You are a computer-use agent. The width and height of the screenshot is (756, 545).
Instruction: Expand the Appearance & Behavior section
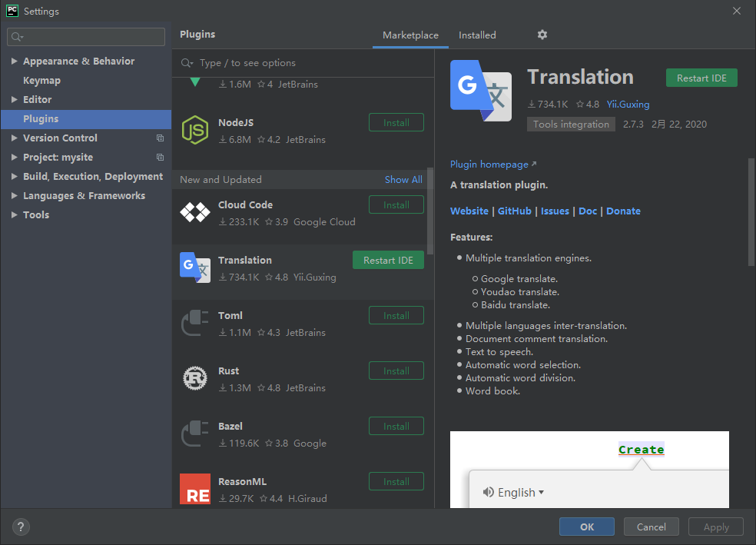click(14, 61)
